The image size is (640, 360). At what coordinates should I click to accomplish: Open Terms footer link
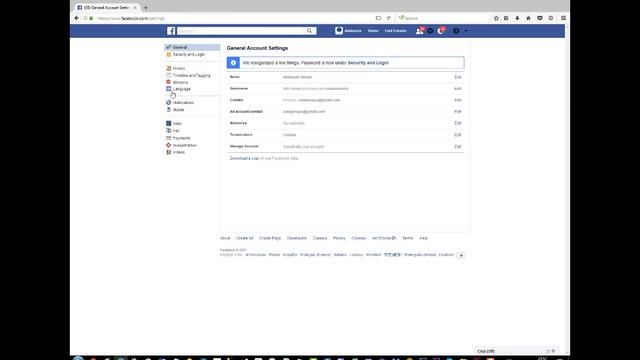408,238
